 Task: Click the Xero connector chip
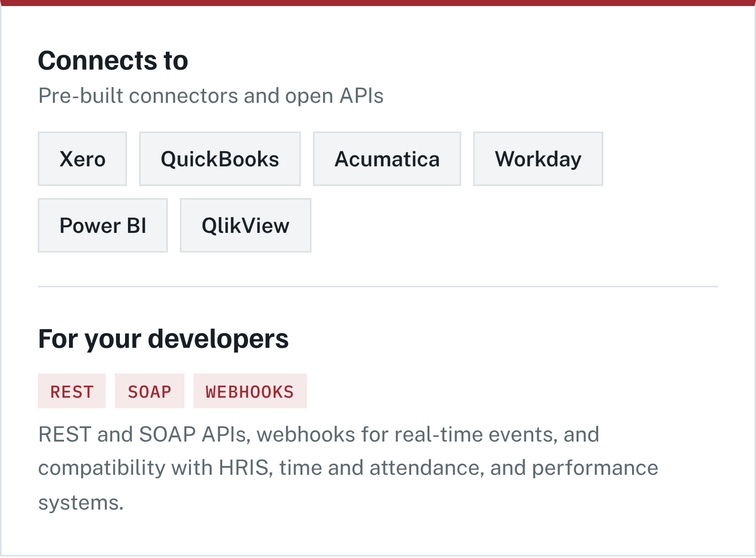coord(82,159)
